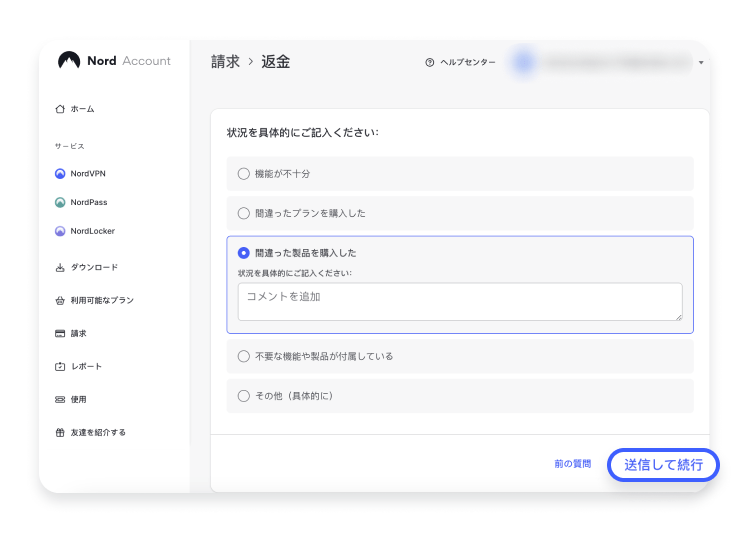Select the 機能が不十分 radio option
The width and height of the screenshot is (750, 533).
243,174
